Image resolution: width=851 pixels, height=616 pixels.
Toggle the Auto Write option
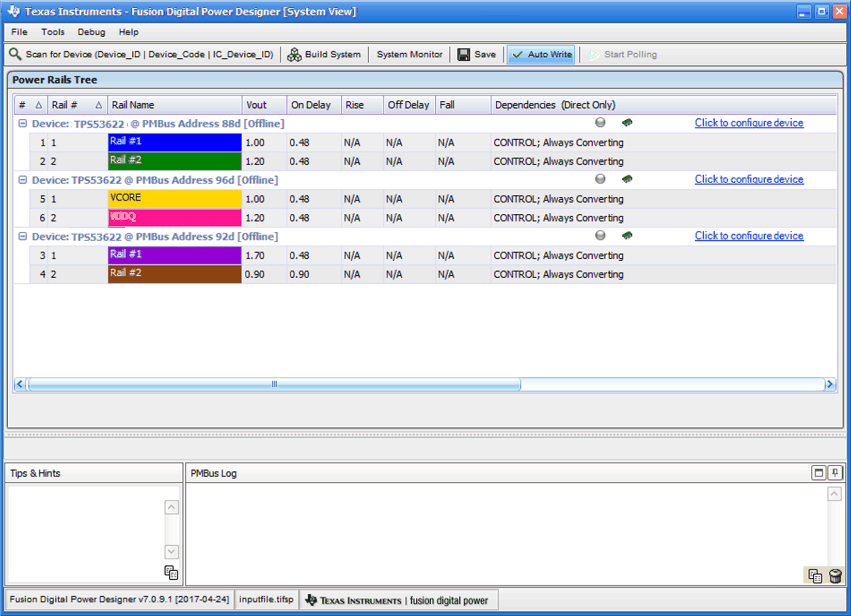[x=542, y=54]
